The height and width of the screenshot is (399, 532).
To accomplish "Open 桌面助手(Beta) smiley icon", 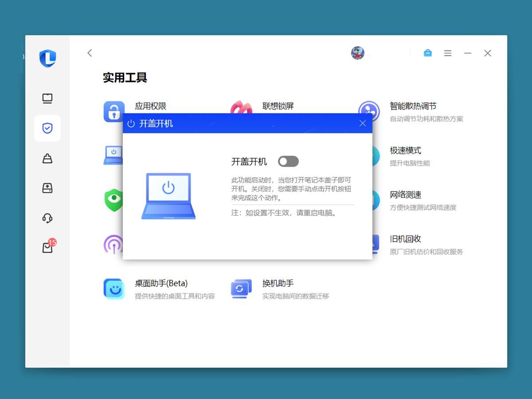I will tap(114, 289).
